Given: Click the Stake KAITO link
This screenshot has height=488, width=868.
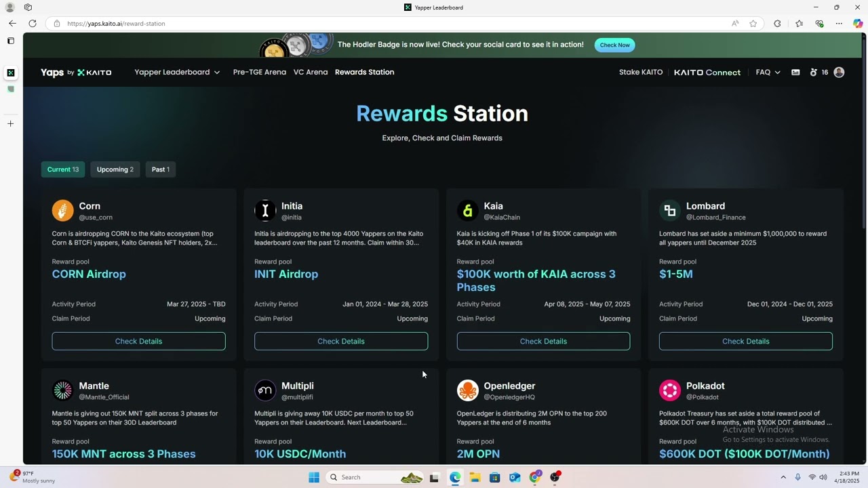Looking at the screenshot, I should coord(641,73).
